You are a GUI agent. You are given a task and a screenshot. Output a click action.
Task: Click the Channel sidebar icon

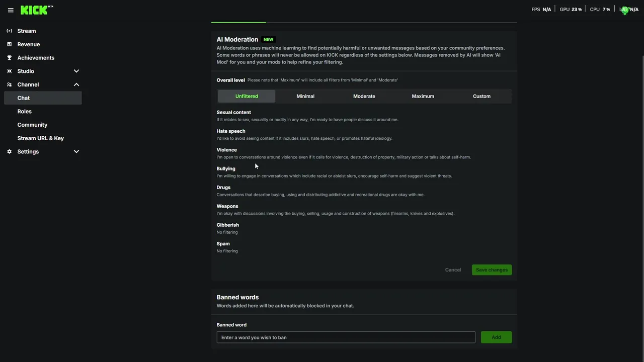pos(10,84)
